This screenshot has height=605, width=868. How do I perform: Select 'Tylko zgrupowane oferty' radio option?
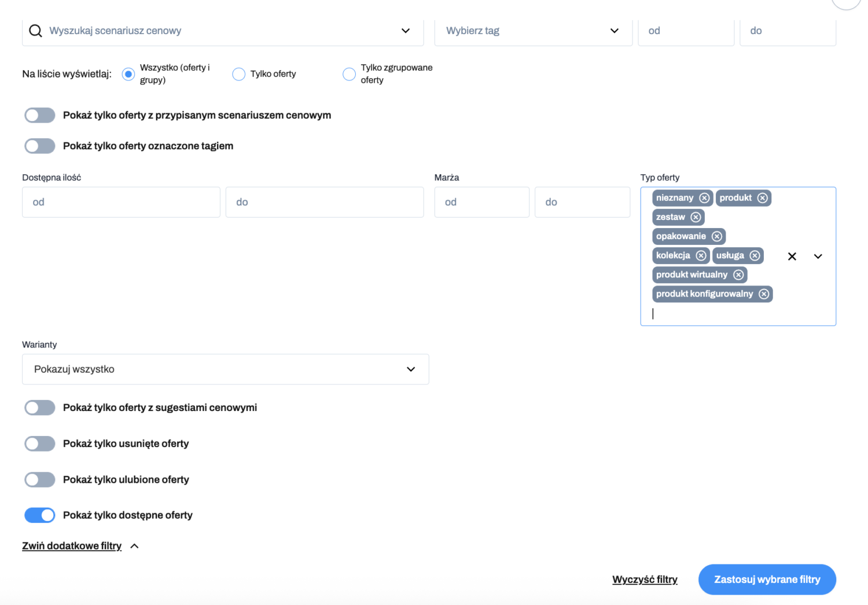(349, 74)
